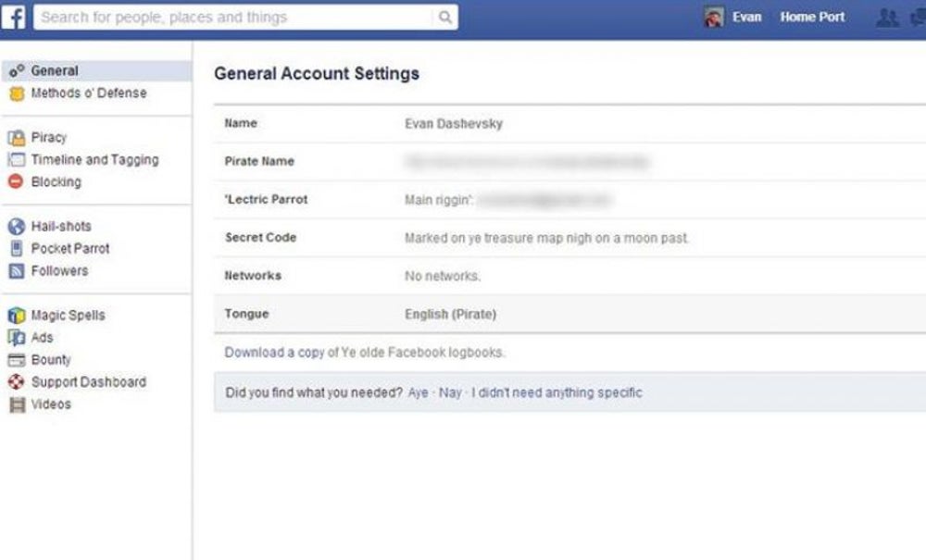Click the red Blocking icon
The height and width of the screenshot is (560, 926).
click(17, 181)
